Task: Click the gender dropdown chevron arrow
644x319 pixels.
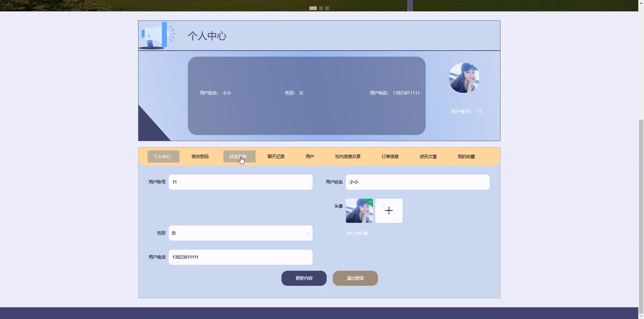Action: [x=307, y=233]
